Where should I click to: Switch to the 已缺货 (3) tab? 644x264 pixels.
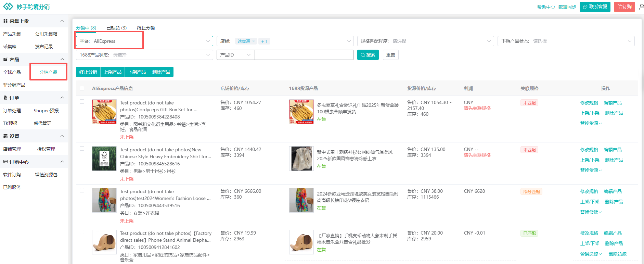tap(116, 28)
